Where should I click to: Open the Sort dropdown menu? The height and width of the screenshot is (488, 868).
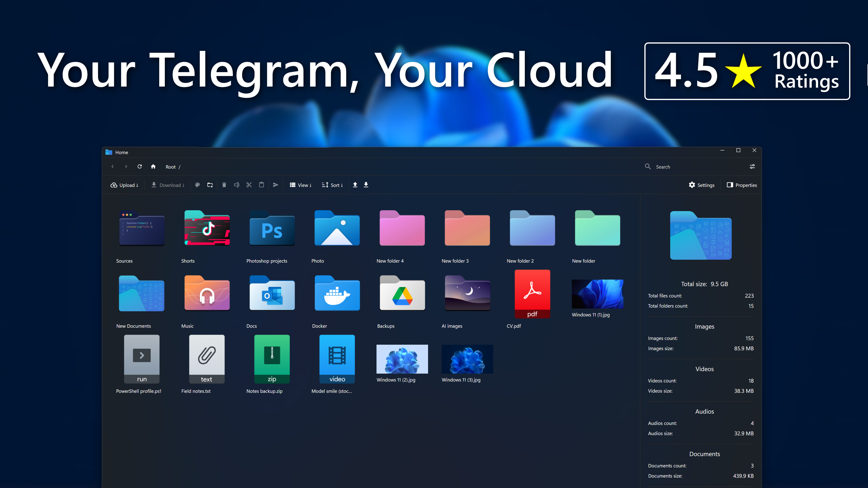[x=332, y=185]
